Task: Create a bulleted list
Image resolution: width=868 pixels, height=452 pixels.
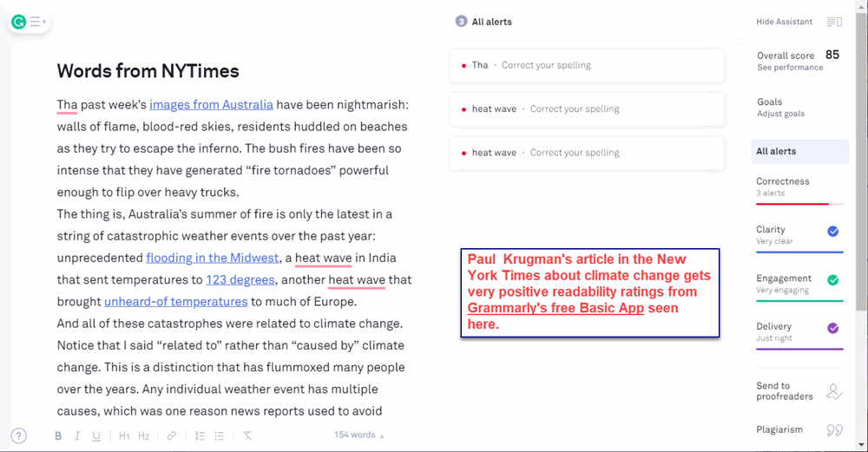Action: [x=220, y=436]
